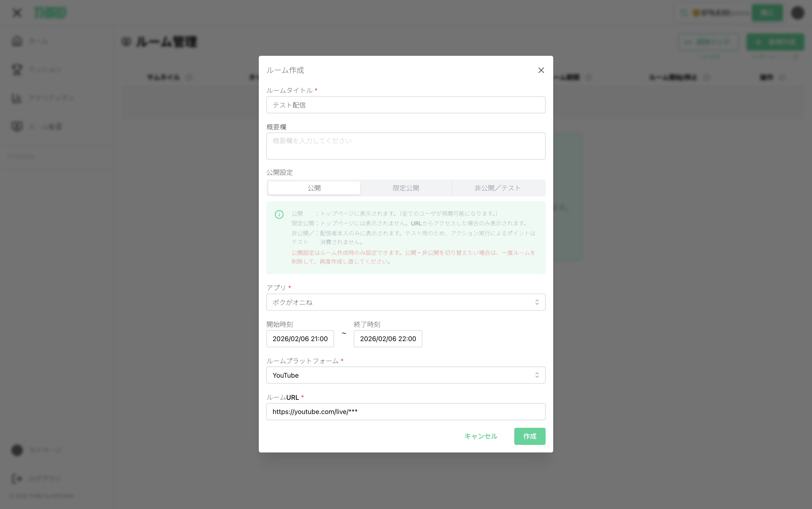This screenshot has width=812, height=509.
Task: Open the 開始時刻 date picker field
Action: pyautogui.click(x=300, y=339)
